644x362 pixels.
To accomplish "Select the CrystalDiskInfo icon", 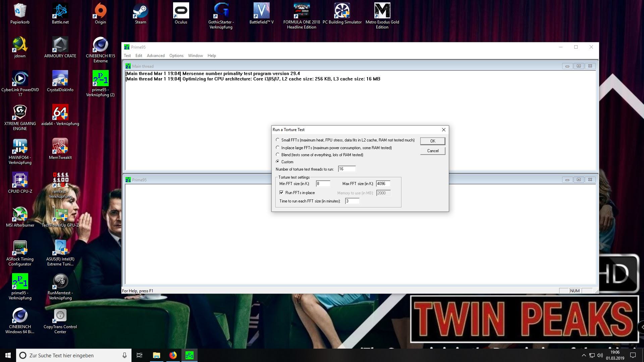I will 60,81.
